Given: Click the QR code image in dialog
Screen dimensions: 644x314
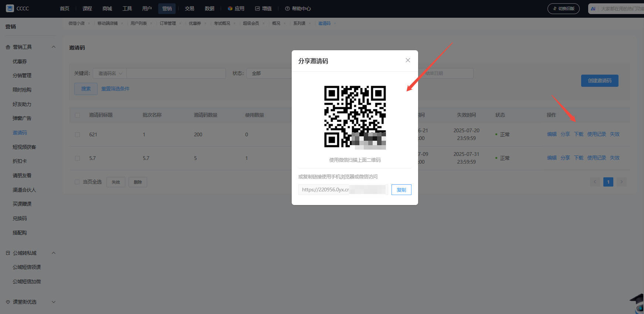Looking at the screenshot, I should 355,117.
